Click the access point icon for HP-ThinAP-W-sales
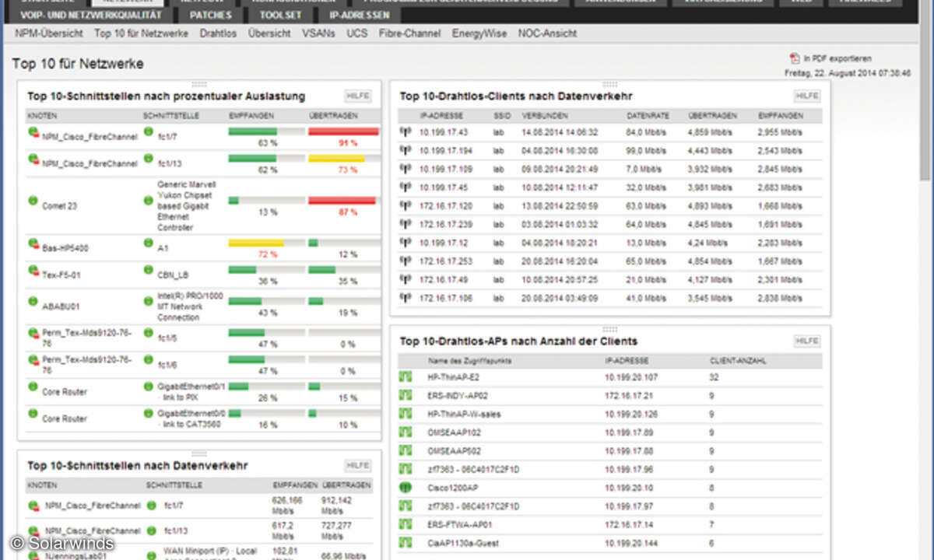This screenshot has width=934, height=560. point(405,414)
